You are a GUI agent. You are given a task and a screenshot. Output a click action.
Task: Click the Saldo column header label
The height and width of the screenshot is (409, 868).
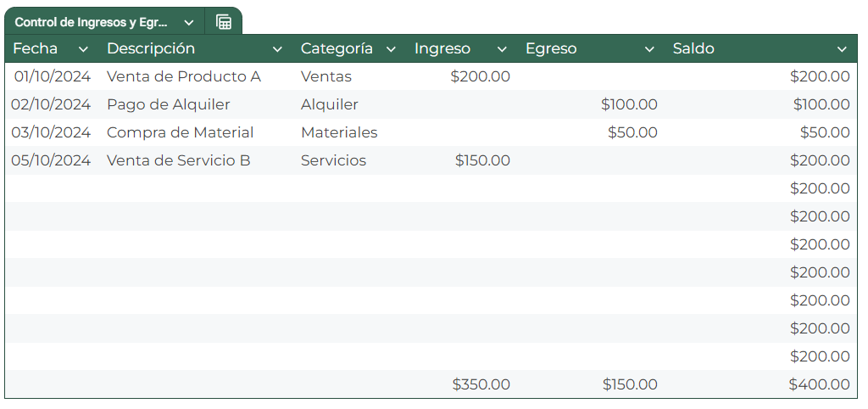click(693, 48)
